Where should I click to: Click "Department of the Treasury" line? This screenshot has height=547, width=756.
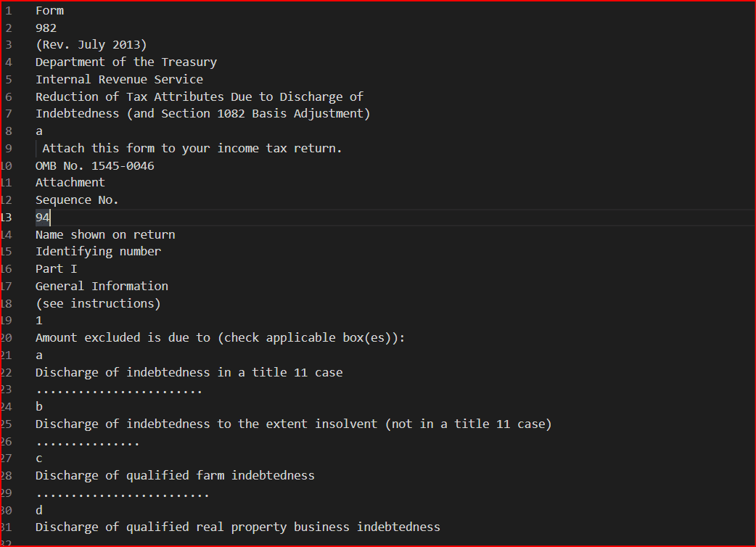[126, 62]
